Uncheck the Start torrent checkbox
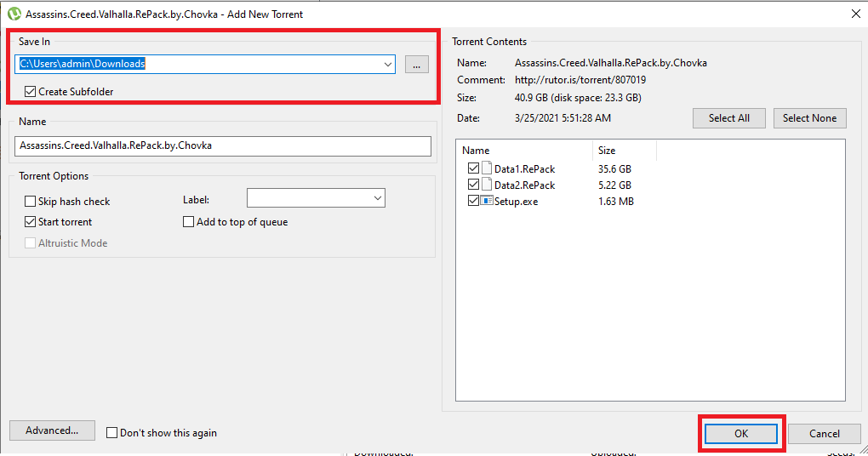Screen dimensions: 868x456 click(x=31, y=222)
